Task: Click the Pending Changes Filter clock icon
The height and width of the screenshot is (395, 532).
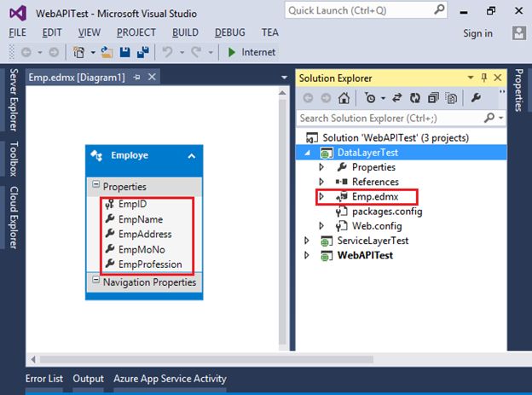Action: [x=370, y=98]
